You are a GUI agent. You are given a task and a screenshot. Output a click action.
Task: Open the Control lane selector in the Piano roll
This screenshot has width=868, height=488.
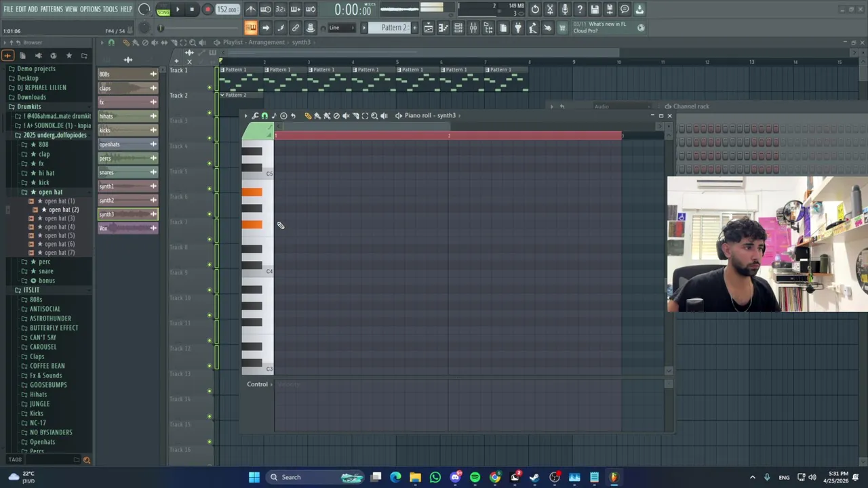click(x=260, y=384)
